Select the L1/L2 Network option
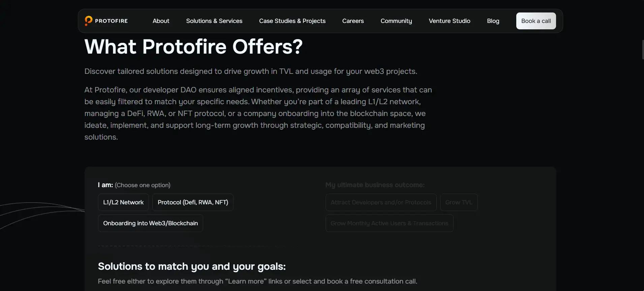Screen dimensions: 644x291 pos(123,202)
